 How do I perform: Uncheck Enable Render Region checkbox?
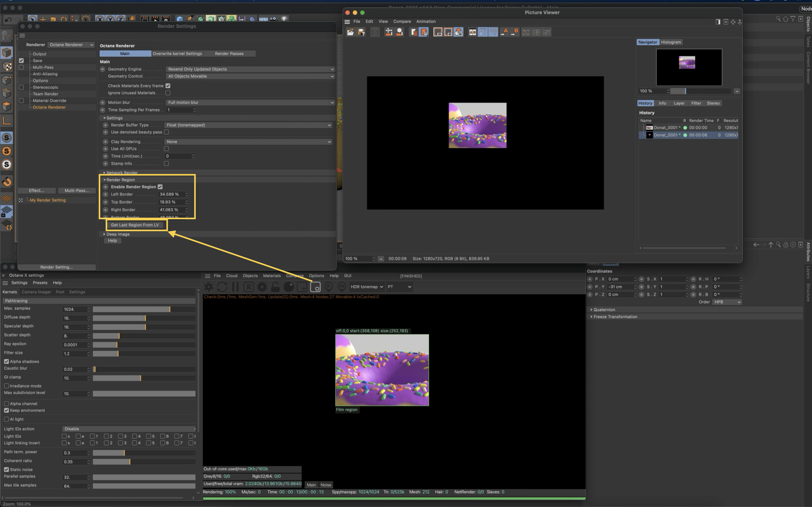160,187
